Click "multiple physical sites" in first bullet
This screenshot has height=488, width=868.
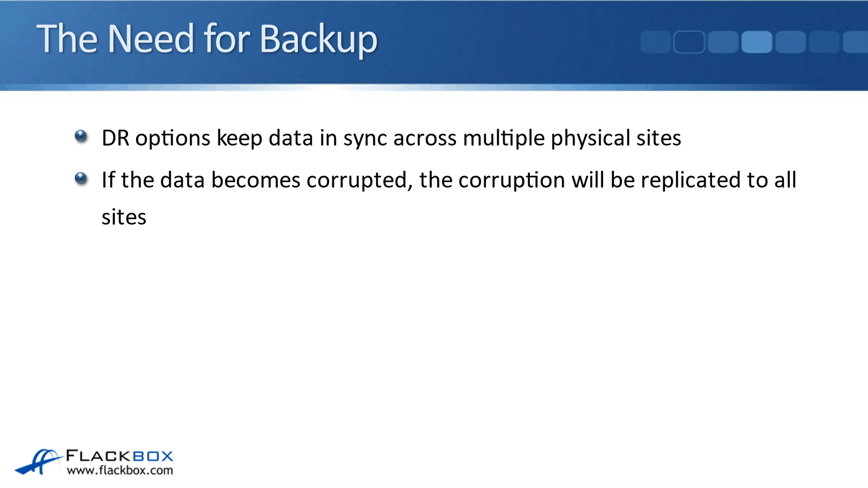click(572, 138)
